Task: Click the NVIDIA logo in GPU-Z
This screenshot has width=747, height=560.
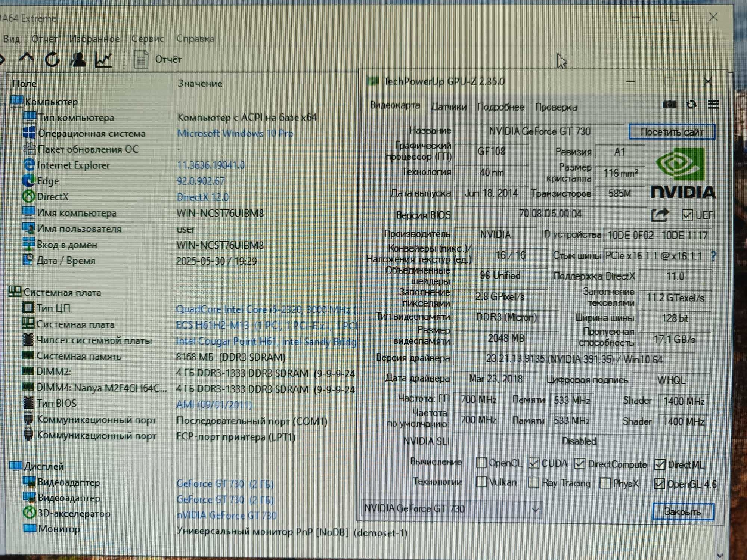Action: coord(683,174)
